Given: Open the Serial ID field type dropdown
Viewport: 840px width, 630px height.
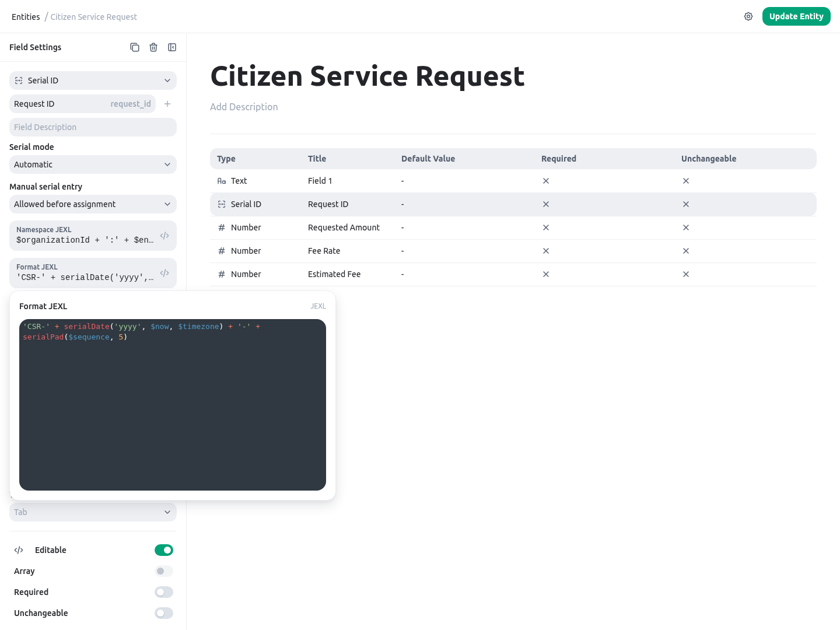Looking at the screenshot, I should 93,80.
